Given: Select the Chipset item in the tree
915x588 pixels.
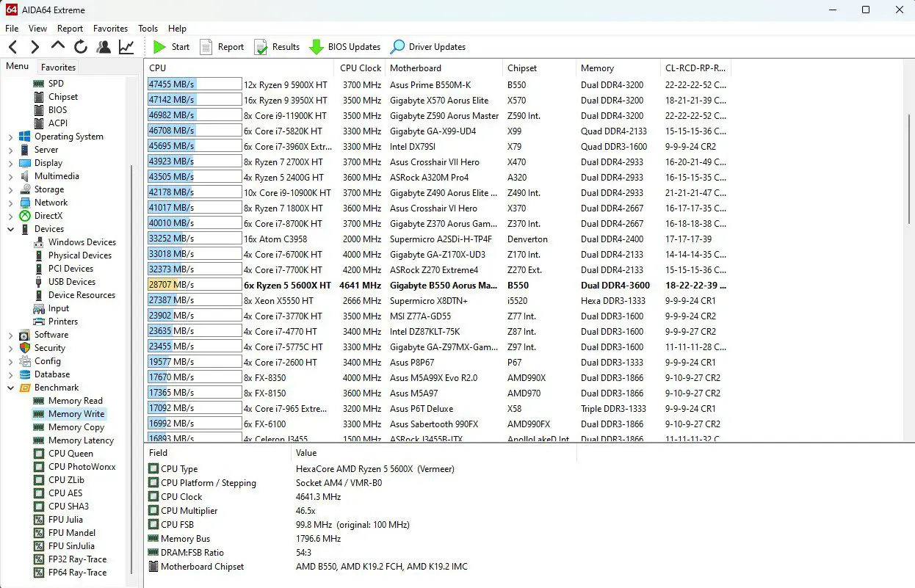Looking at the screenshot, I should pos(63,97).
